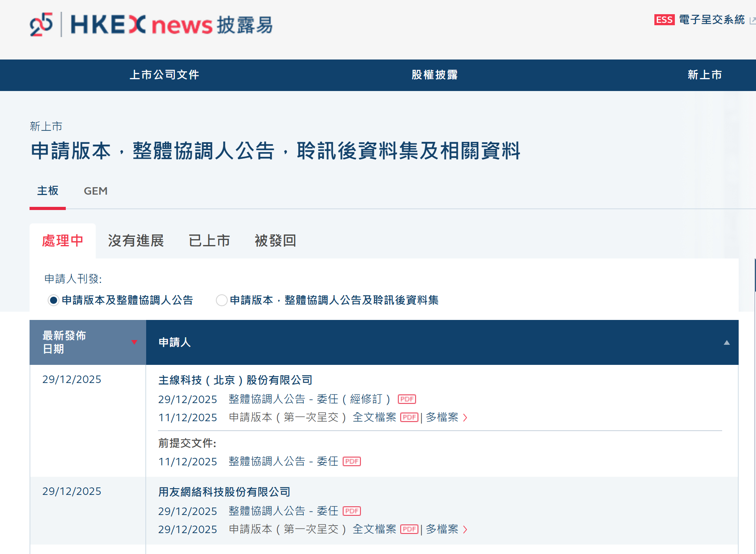This screenshot has height=554, width=756.
Task: Open PDF for 用友網絡科技 整體協調人公告 - 委任
Action: click(x=352, y=511)
